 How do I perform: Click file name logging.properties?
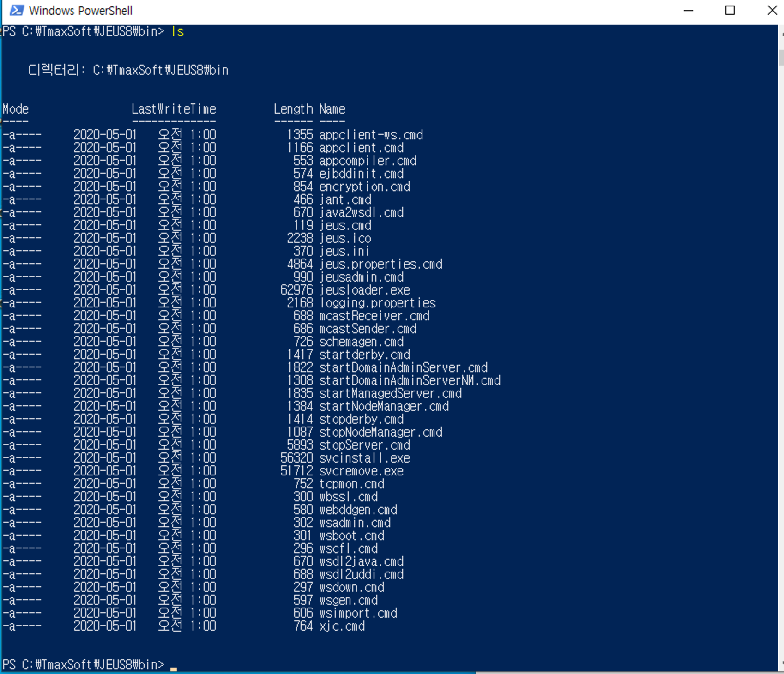click(x=378, y=303)
